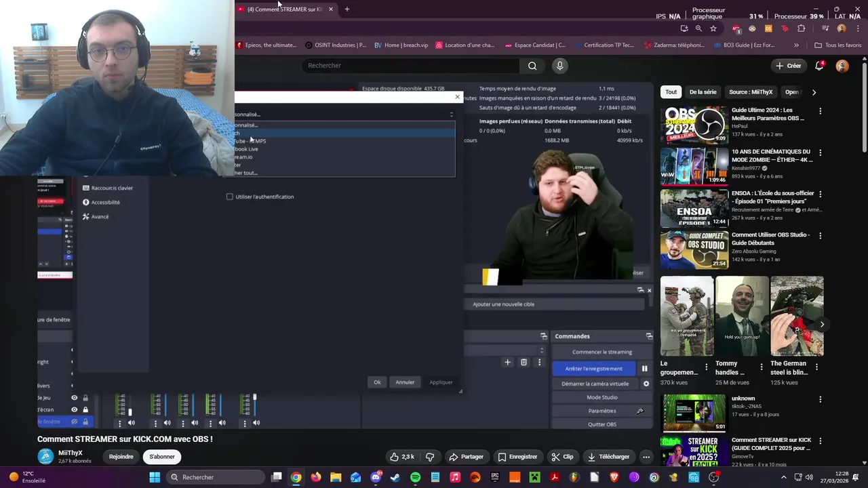Bookmark page with the star icon
This screenshot has width=868, height=488.
click(713, 28)
